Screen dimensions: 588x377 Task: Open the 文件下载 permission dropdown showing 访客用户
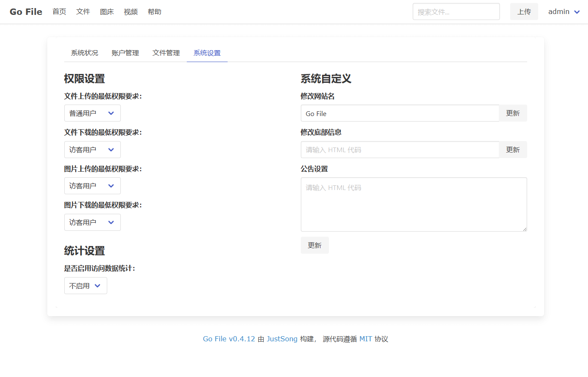(92, 150)
